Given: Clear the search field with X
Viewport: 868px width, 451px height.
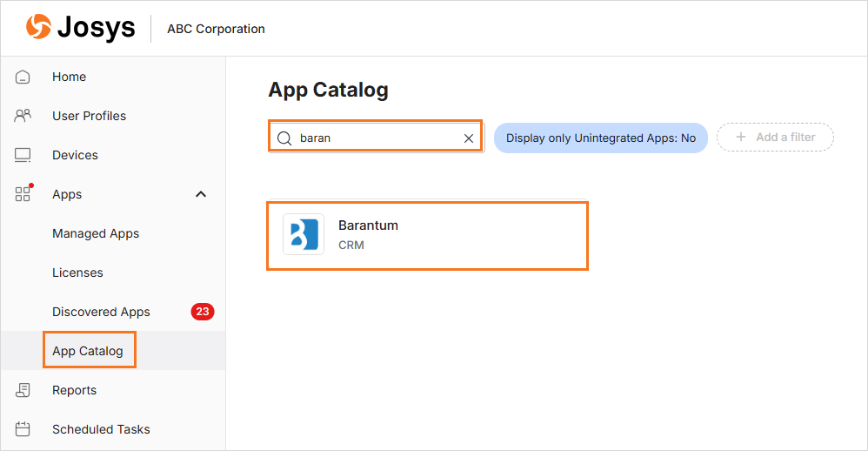Looking at the screenshot, I should tap(468, 138).
